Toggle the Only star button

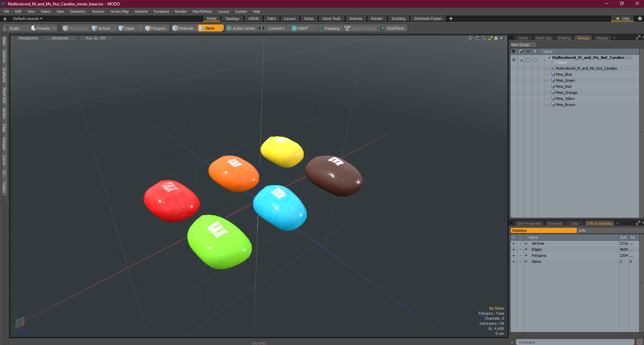click(622, 19)
